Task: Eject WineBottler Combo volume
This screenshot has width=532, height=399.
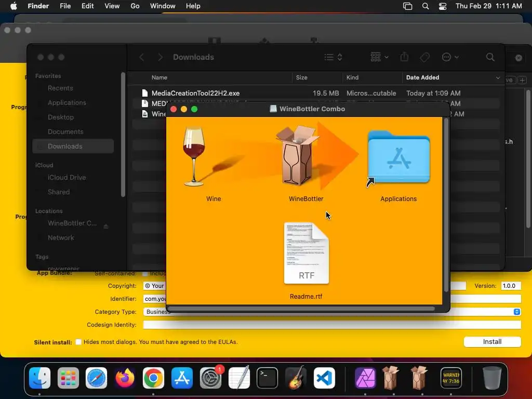Action: (106, 226)
